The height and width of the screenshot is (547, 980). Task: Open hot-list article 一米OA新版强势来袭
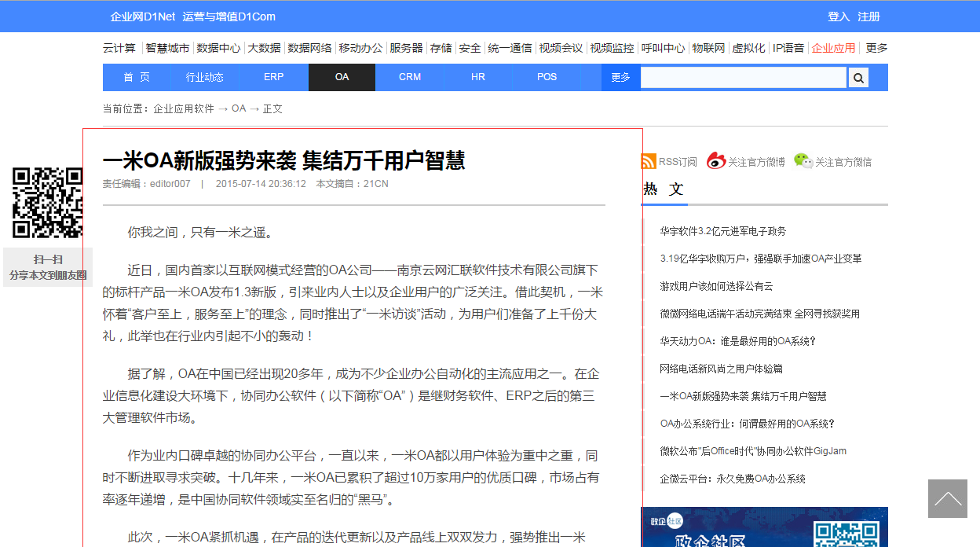coord(744,396)
